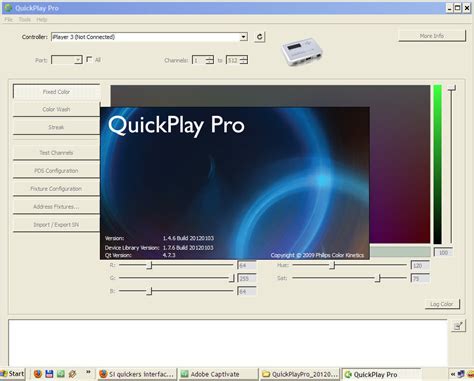Click the Channels start spinner

click(x=210, y=60)
